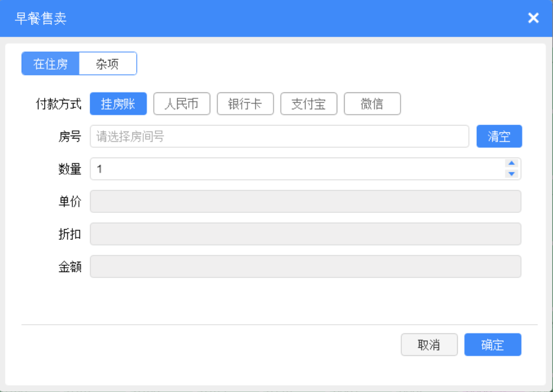Pick 支付宝 as payment method
This screenshot has height=392, width=553.
coord(309,104)
